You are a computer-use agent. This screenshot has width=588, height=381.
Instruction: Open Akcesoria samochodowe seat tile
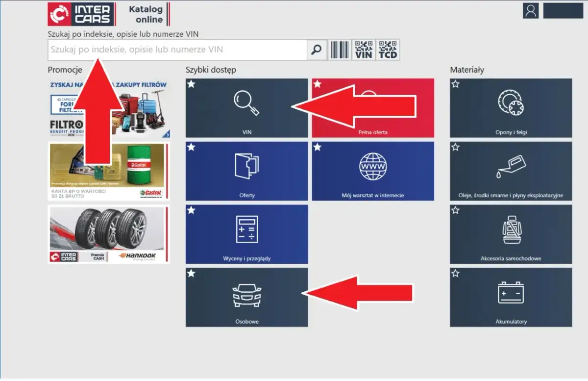click(x=511, y=234)
